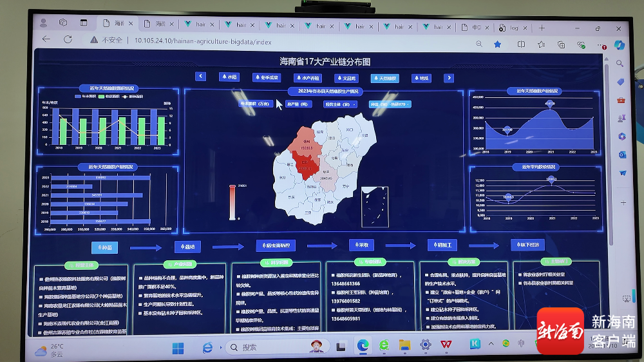
Task: Click the favorites star in address bar
Action: tap(497, 44)
